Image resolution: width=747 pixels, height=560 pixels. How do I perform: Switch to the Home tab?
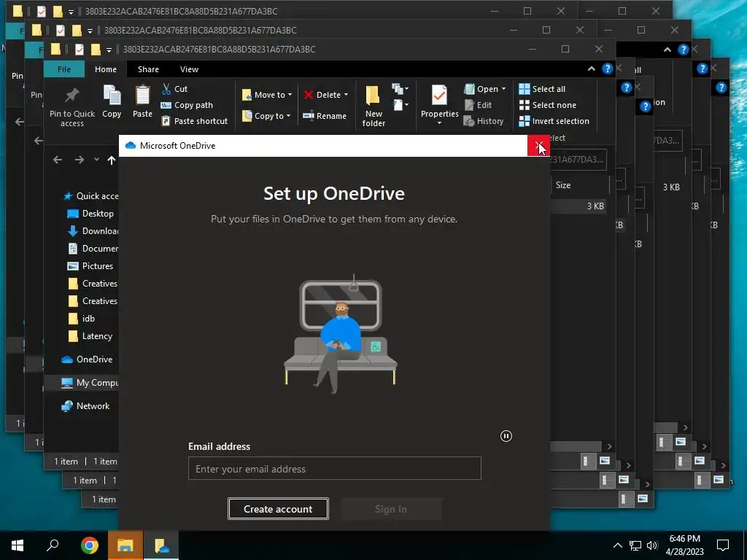pos(106,69)
